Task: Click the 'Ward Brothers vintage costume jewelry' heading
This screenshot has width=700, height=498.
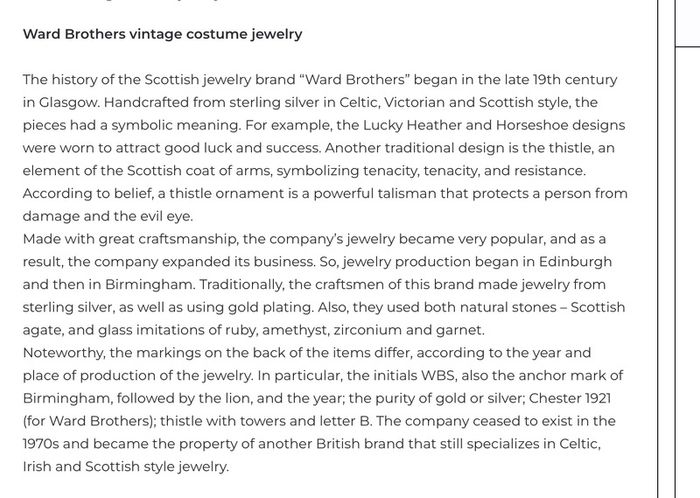Action: [162, 34]
